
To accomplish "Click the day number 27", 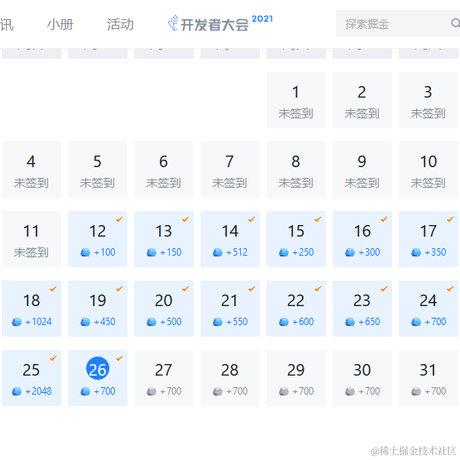I will 163,370.
